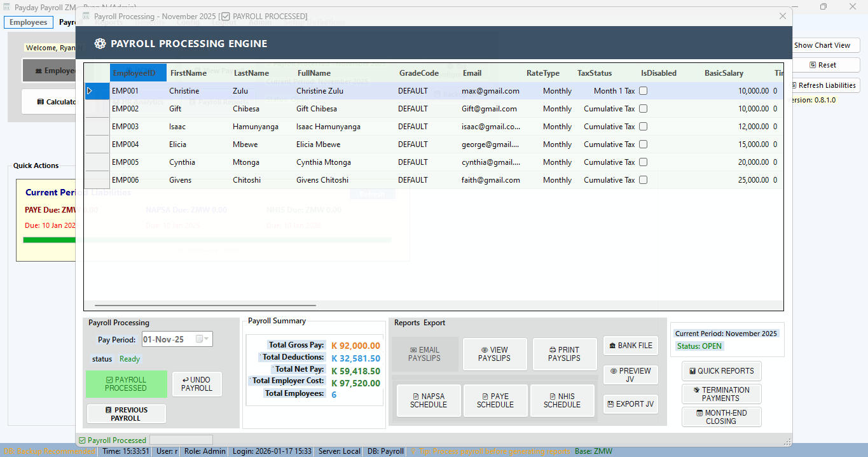
Task: Click the Undo Payroll button
Action: coord(196,384)
